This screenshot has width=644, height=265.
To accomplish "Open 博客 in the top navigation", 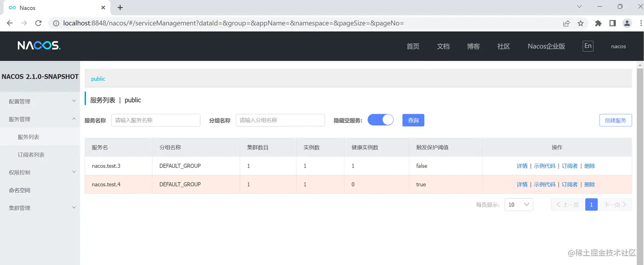I will point(473,46).
